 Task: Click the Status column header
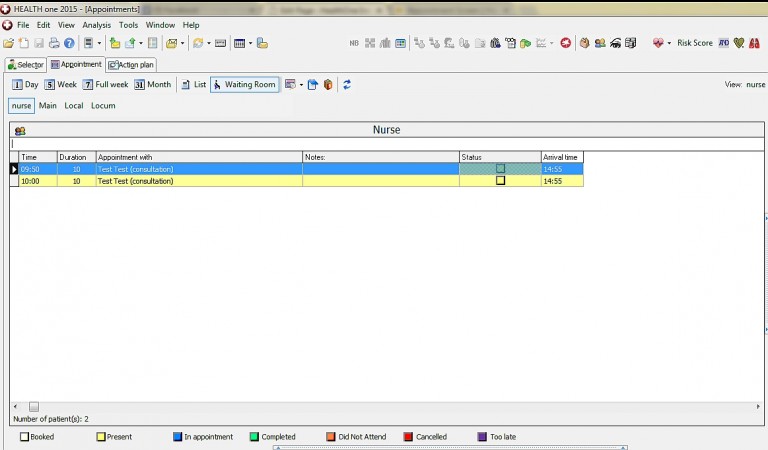500,157
